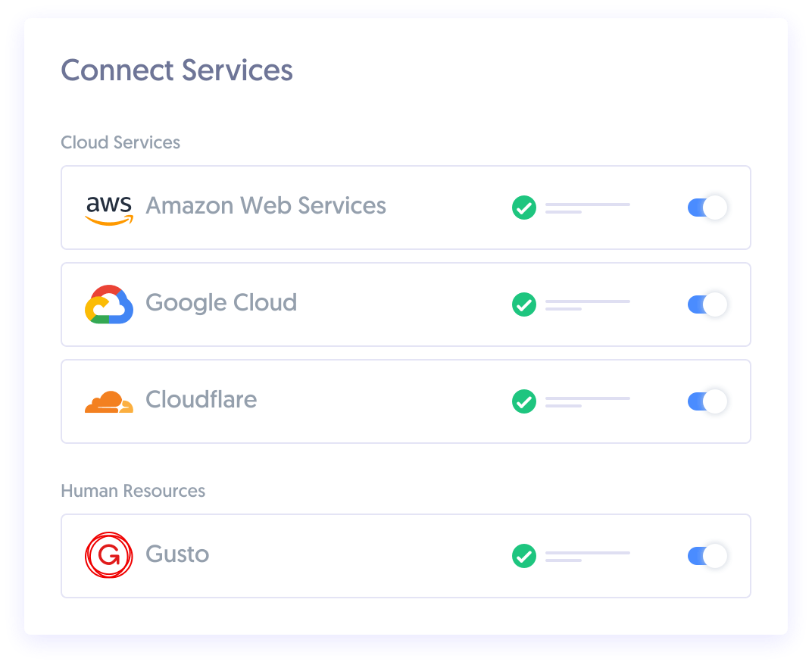Viewport: 812px width, 665px height.
Task: Switch off the Cloudflare toggle
Action: click(707, 401)
